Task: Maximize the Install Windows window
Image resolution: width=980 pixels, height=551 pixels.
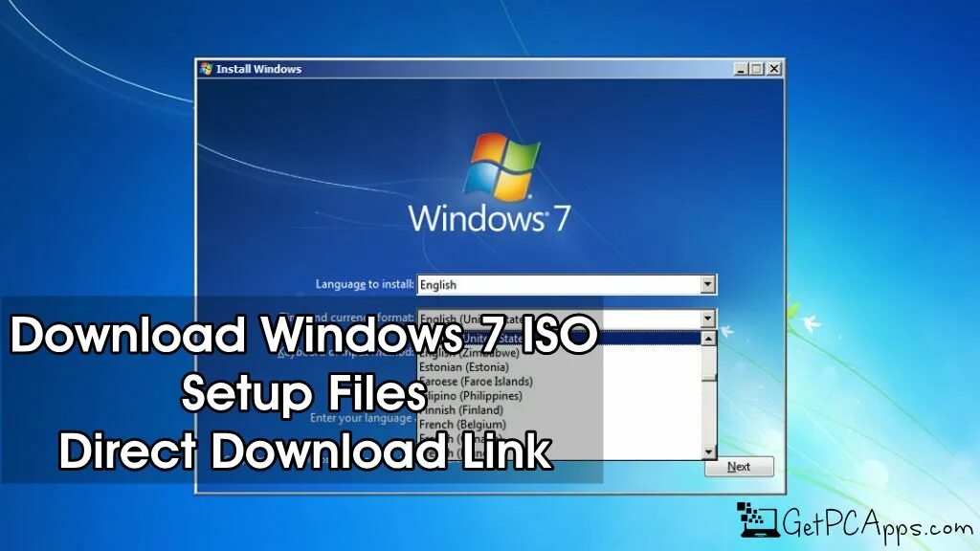Action: click(757, 69)
